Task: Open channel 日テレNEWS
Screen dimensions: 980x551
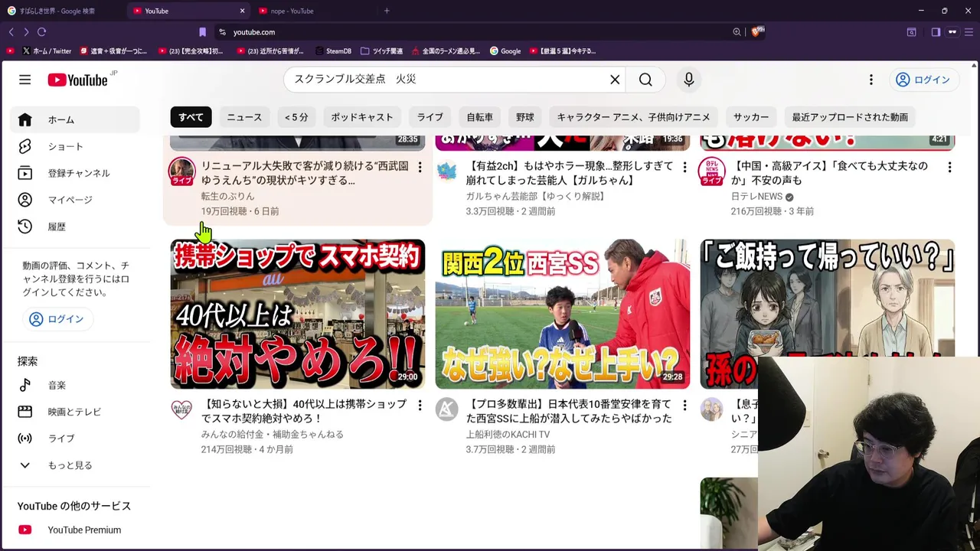Action: tap(756, 197)
